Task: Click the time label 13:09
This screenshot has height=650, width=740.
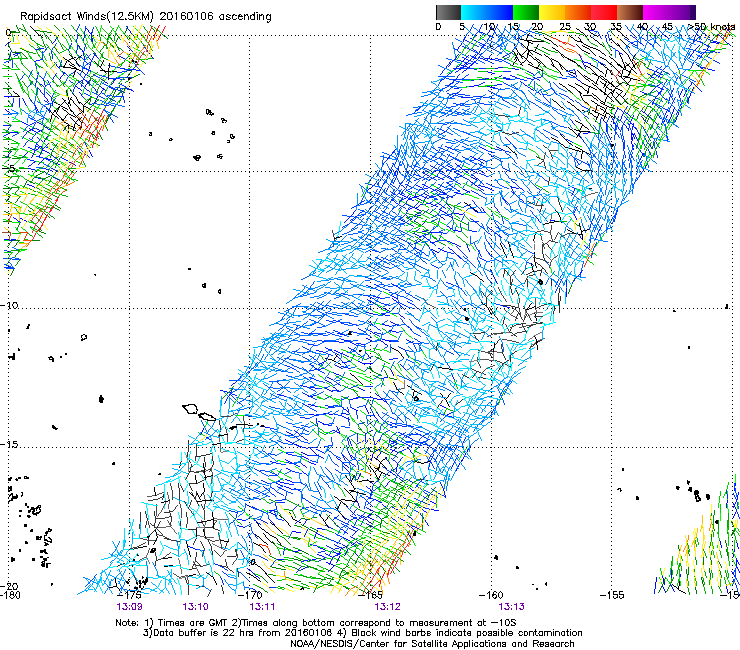Action: tap(129, 607)
